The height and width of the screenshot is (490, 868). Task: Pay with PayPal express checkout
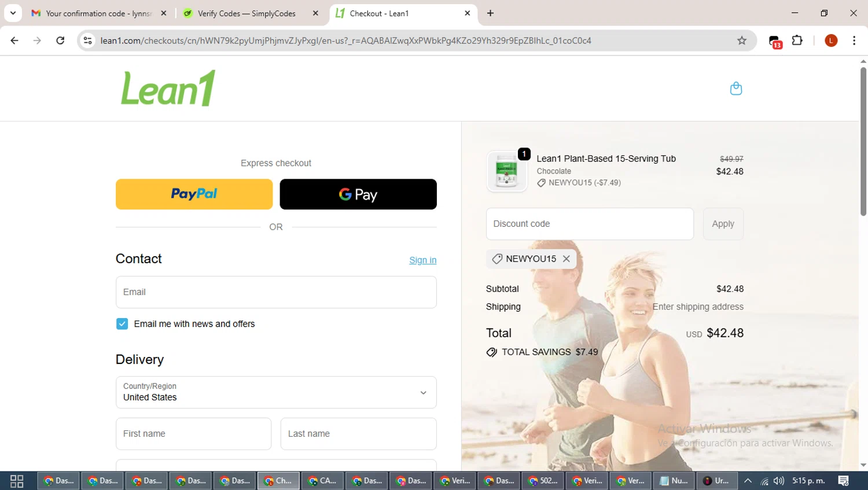tap(194, 194)
